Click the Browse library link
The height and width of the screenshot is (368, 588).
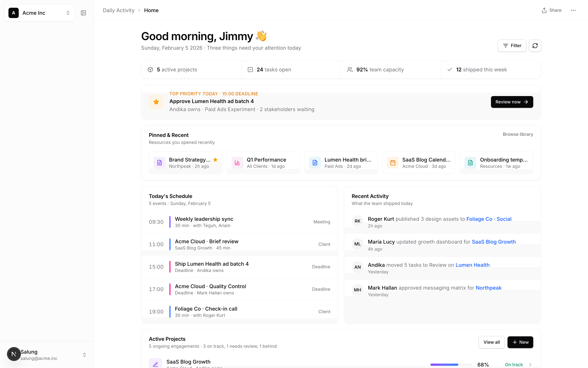pos(518,134)
